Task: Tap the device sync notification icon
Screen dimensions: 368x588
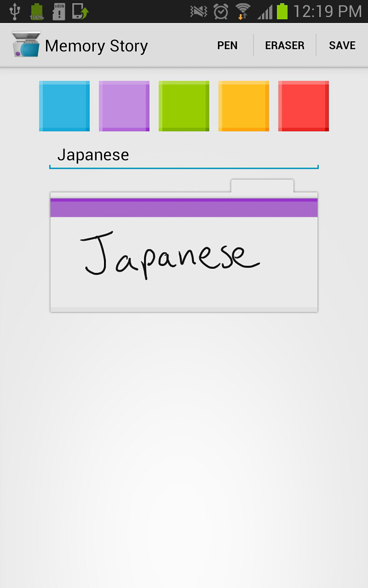Action: point(80,11)
